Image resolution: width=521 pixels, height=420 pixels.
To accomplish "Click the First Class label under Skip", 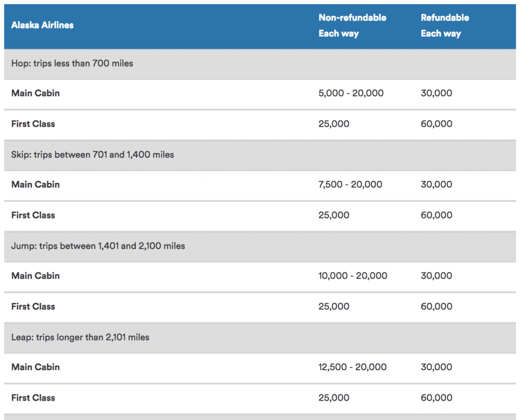I will tap(33, 215).
